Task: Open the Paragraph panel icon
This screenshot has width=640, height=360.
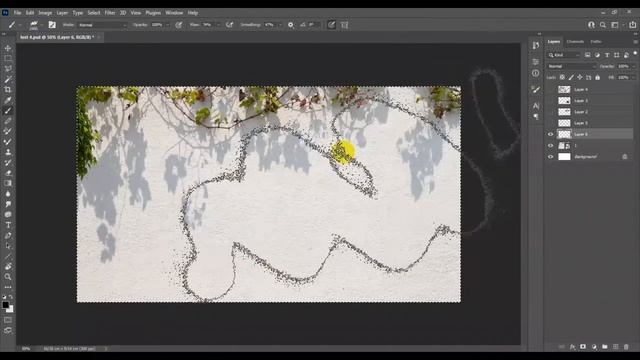Action: (536, 117)
